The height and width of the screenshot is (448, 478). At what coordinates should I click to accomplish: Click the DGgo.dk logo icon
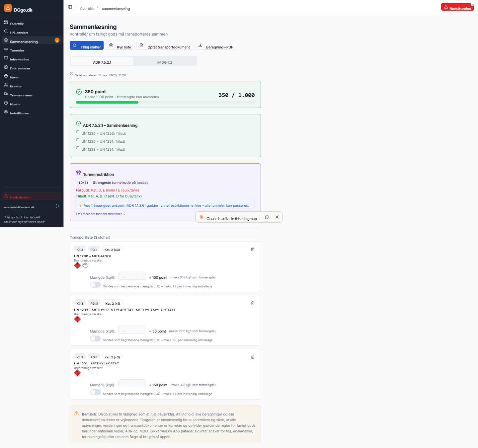click(x=8, y=8)
